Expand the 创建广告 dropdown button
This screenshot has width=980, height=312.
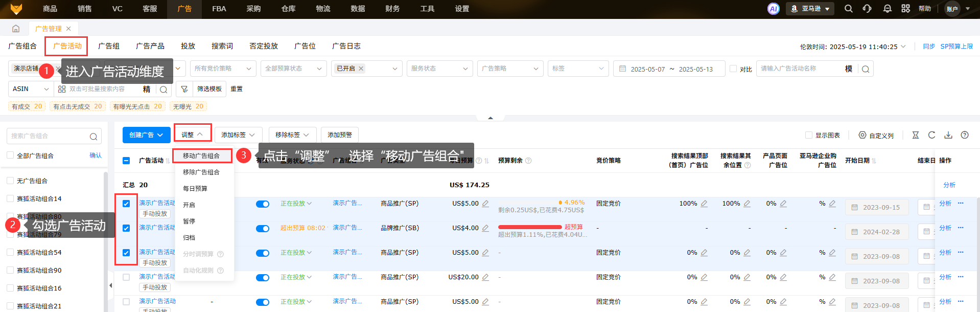pos(146,135)
